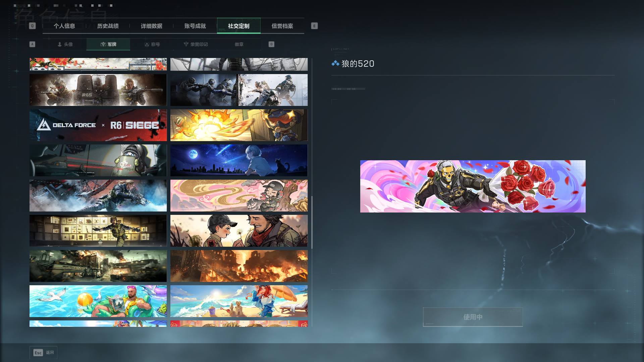The image size is (644, 362).
Task: Click the banner list scrollbar
Action: [x=312, y=222]
